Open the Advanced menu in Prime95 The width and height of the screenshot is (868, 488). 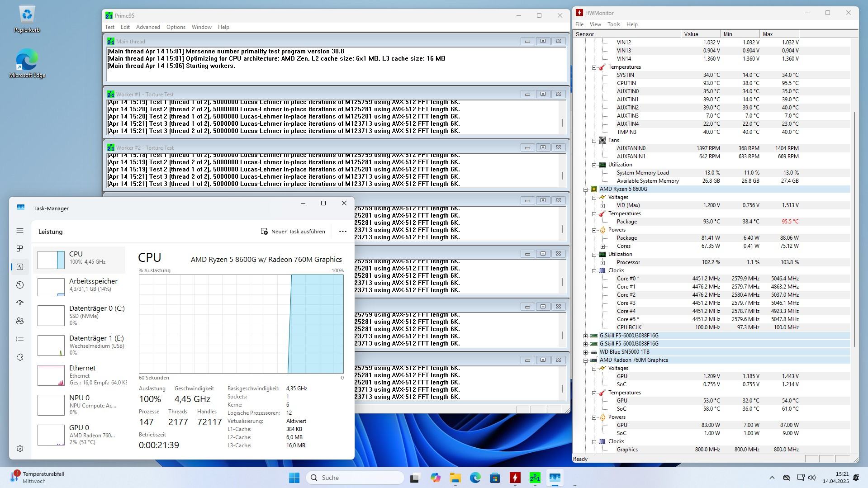[x=148, y=27]
